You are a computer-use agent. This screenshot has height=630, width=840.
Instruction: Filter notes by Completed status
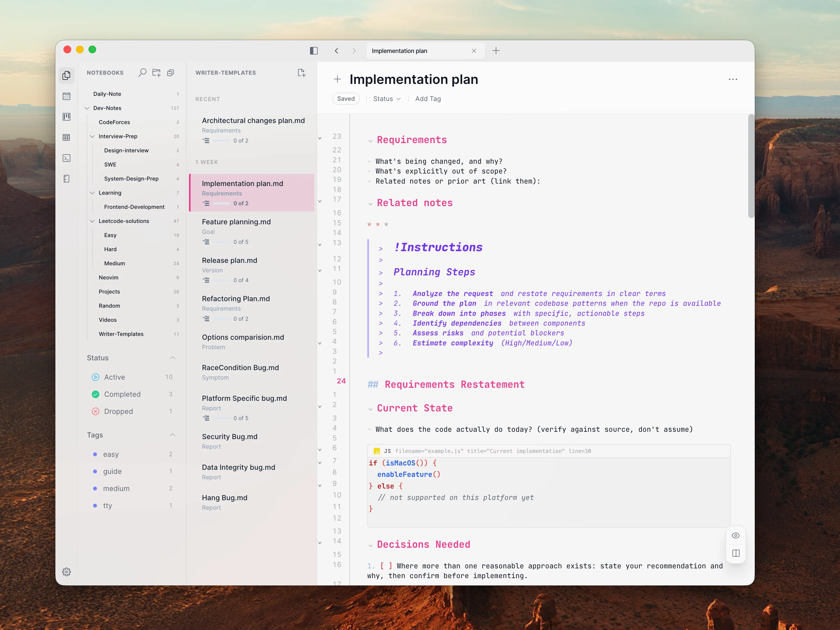(132, 394)
